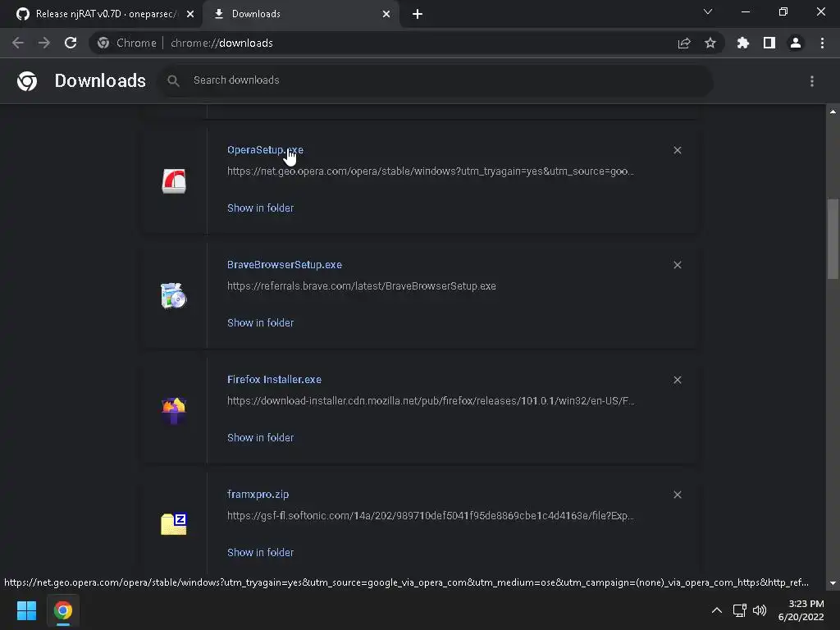Click the Chrome logo beside Downloads title
Image resolution: width=840 pixels, height=630 pixels.
click(27, 81)
